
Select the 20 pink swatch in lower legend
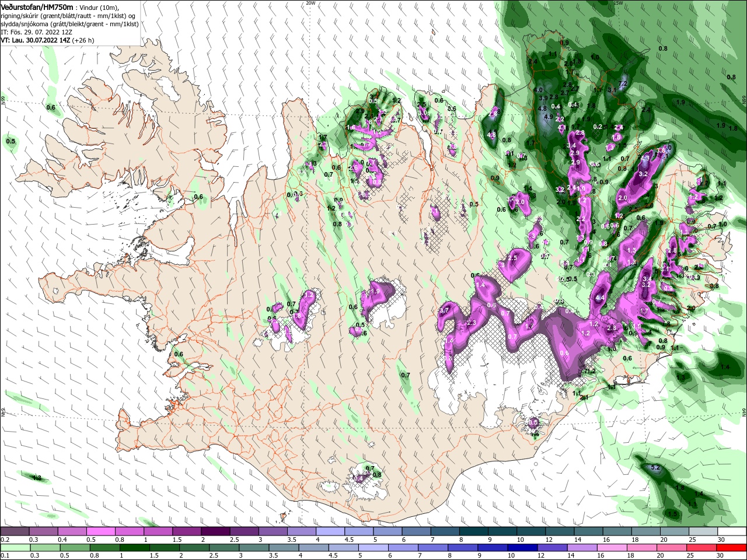tap(671, 548)
